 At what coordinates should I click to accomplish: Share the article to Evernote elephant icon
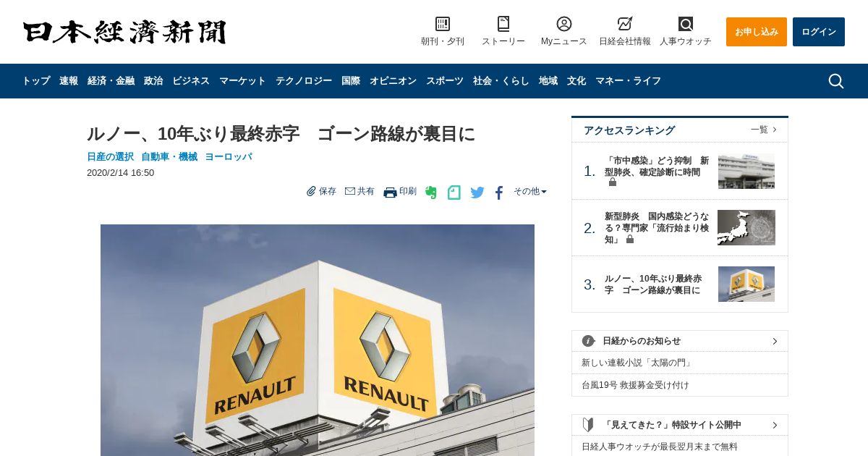(x=431, y=192)
